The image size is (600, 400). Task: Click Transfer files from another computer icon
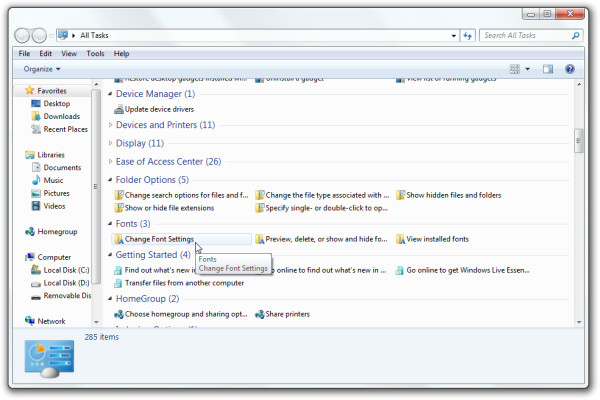[119, 283]
